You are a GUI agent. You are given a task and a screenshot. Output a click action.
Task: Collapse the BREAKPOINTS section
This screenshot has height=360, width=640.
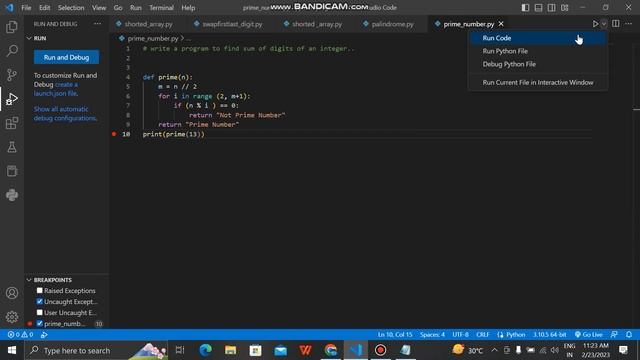[x=29, y=280]
